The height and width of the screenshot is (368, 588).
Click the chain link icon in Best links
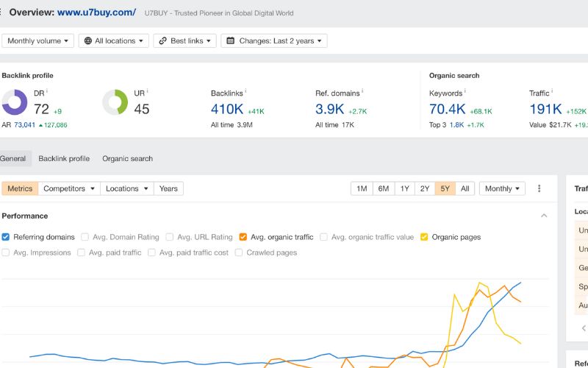tap(162, 40)
